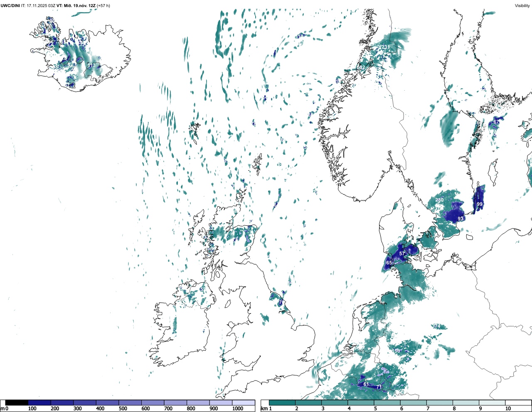Click the '500' tick label on metre legend
The height and width of the screenshot is (412, 532).
click(123, 409)
